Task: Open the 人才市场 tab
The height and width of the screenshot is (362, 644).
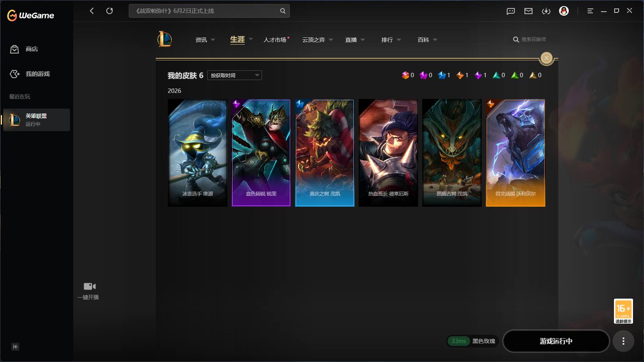Action: pos(275,40)
